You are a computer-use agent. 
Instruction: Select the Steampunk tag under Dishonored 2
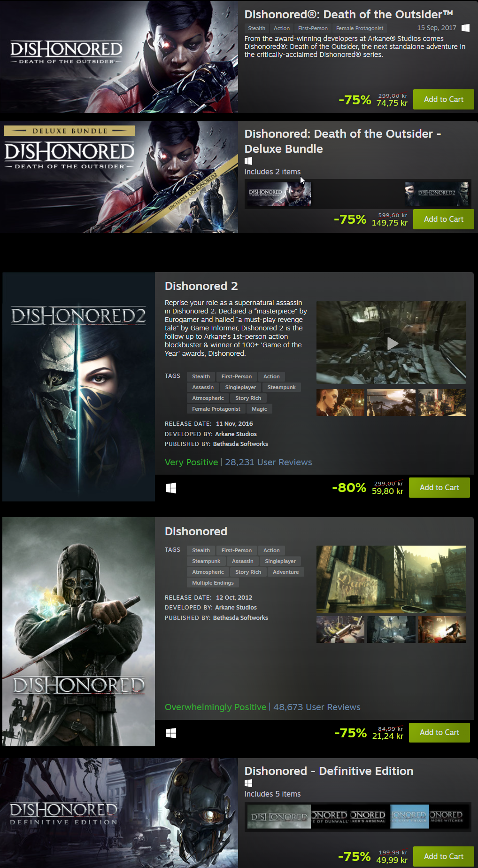click(x=282, y=387)
